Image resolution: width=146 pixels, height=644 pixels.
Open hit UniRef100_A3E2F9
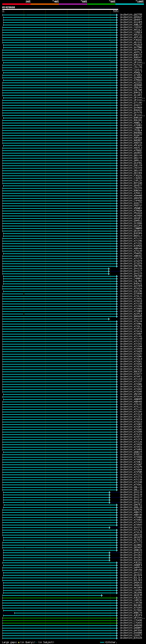[131, 615]
